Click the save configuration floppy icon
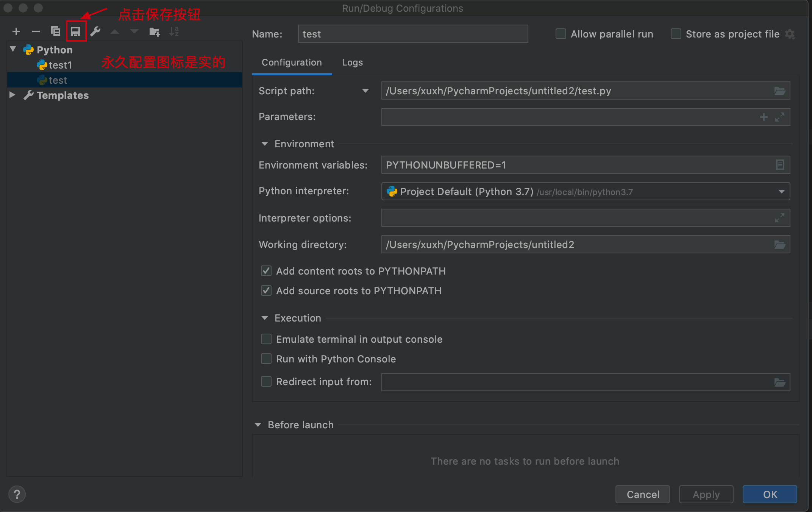Image resolution: width=812 pixels, height=512 pixels. (x=76, y=31)
